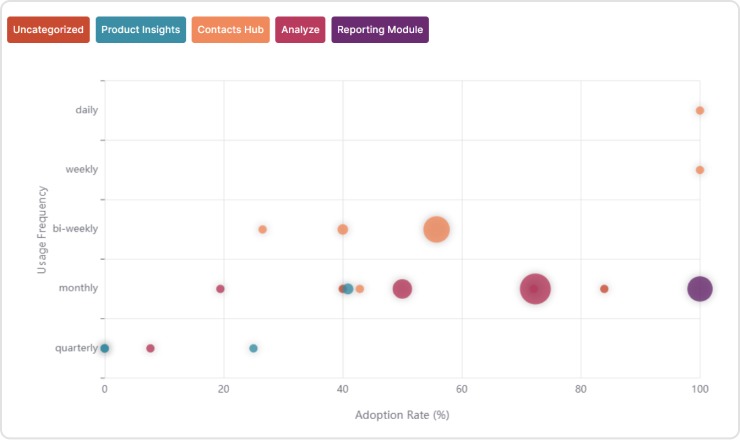Toggle the Reporting Module legend button

[x=380, y=30]
